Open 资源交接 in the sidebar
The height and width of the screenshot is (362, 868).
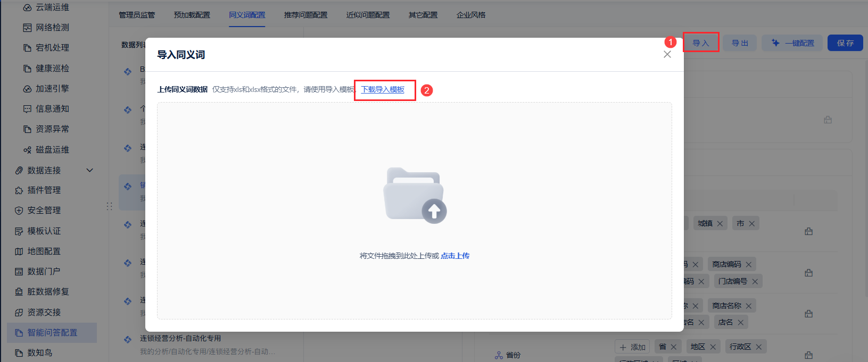click(x=38, y=313)
